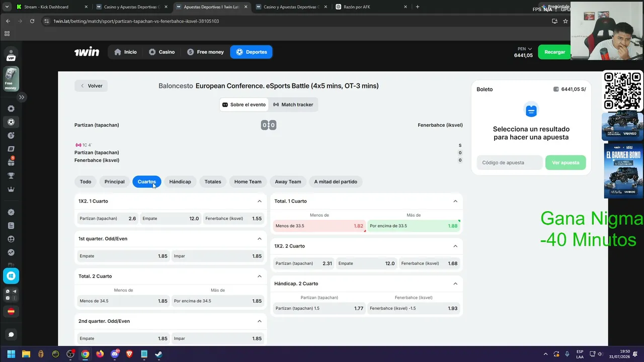Viewport: 644px width, 362px height.
Task: Open the trophy icon in sidebar
Action: (x=11, y=175)
